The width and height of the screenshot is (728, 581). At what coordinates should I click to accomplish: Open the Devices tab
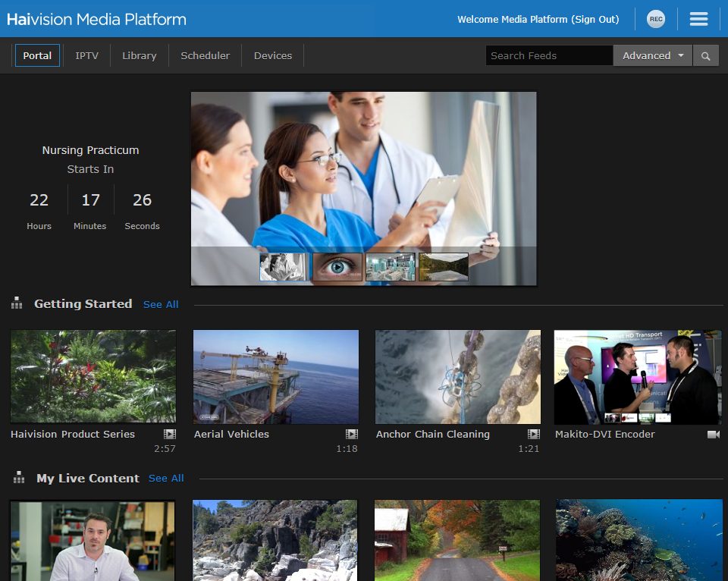[273, 55]
